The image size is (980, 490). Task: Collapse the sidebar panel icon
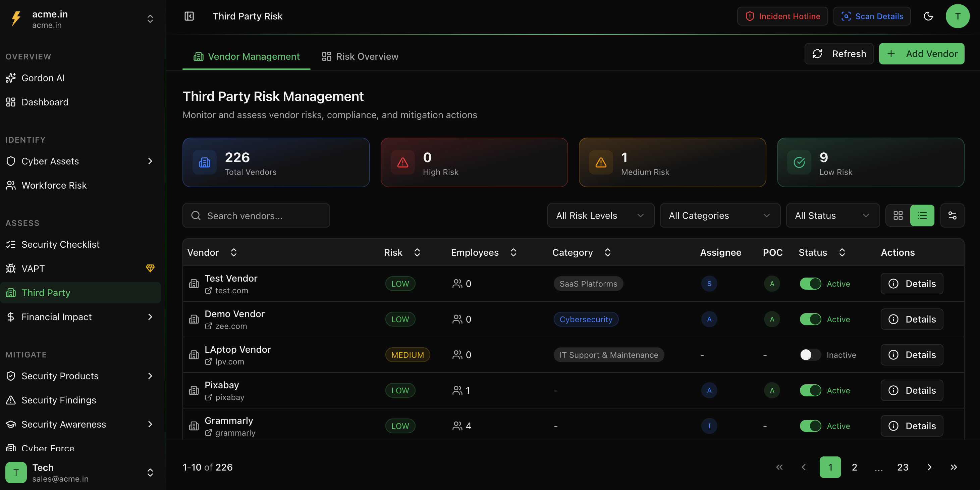[x=189, y=16]
